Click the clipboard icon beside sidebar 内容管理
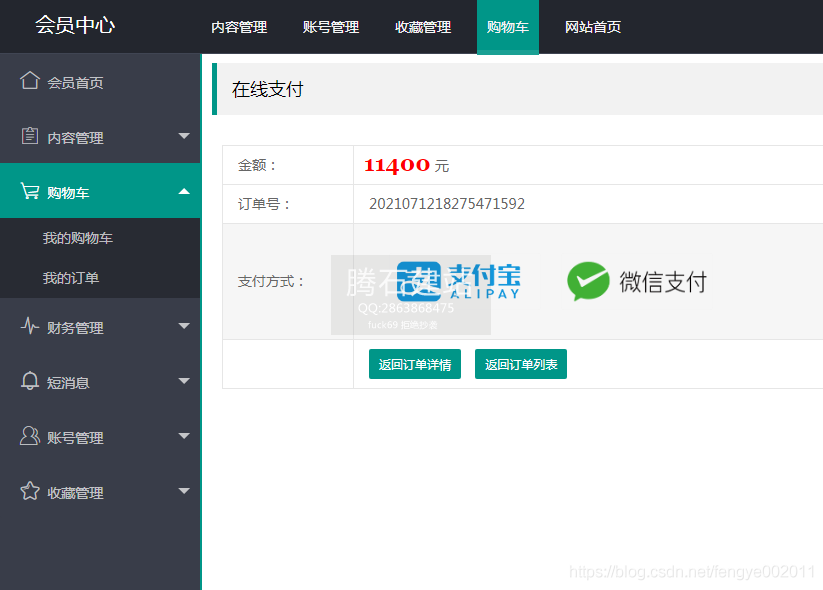The image size is (823, 590). tap(30, 135)
